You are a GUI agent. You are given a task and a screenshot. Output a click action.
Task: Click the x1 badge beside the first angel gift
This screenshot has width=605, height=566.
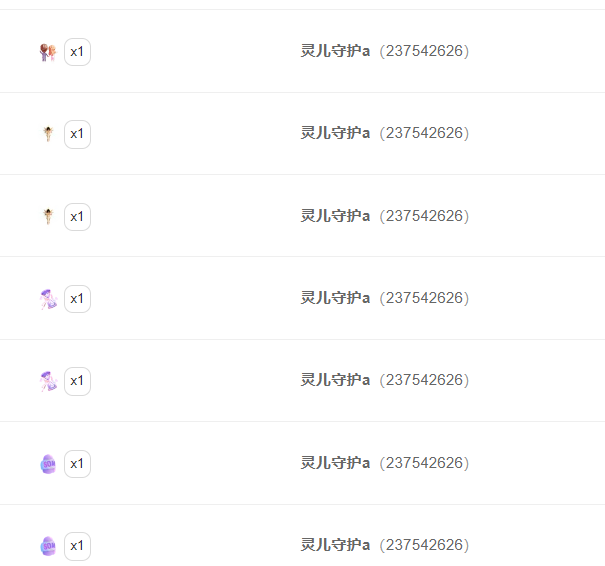pos(77,134)
